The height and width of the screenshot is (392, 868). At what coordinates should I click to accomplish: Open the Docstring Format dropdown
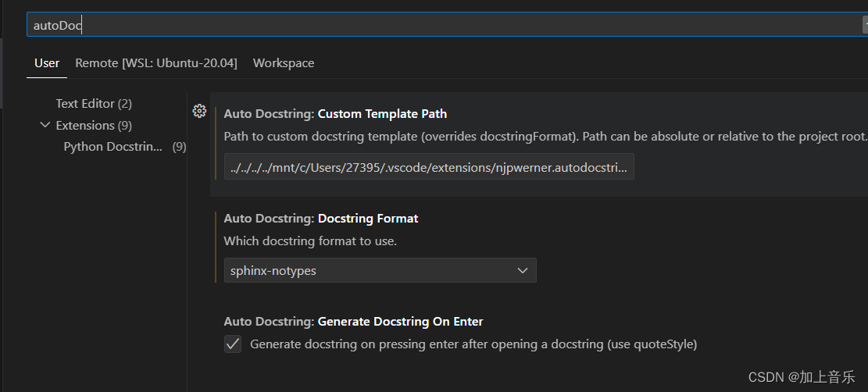tap(380, 270)
